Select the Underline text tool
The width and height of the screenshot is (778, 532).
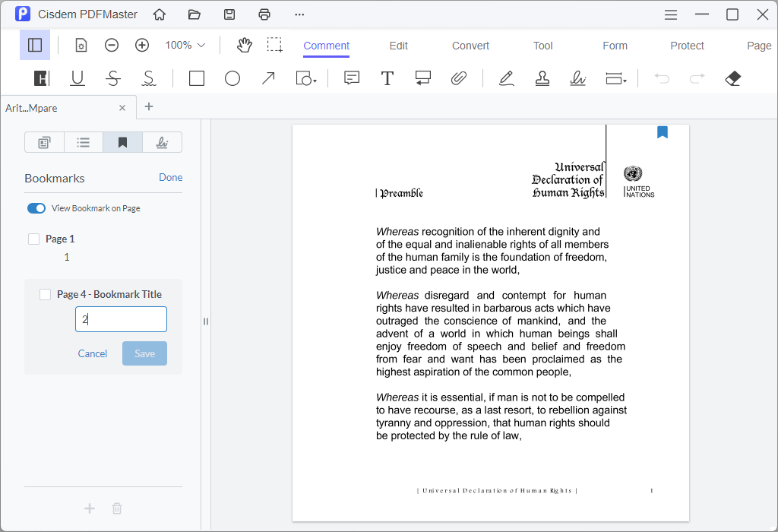coord(77,78)
